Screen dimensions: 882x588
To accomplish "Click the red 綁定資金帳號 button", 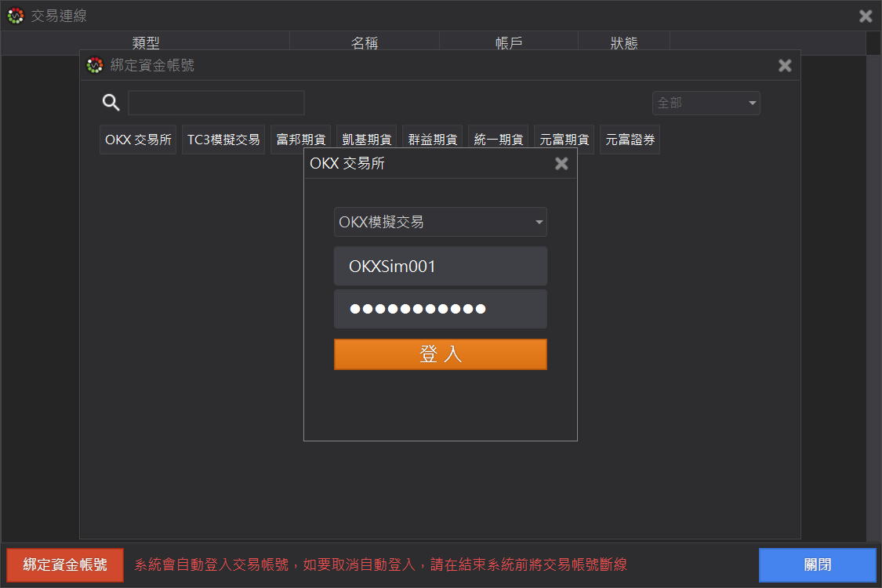I will (x=65, y=564).
